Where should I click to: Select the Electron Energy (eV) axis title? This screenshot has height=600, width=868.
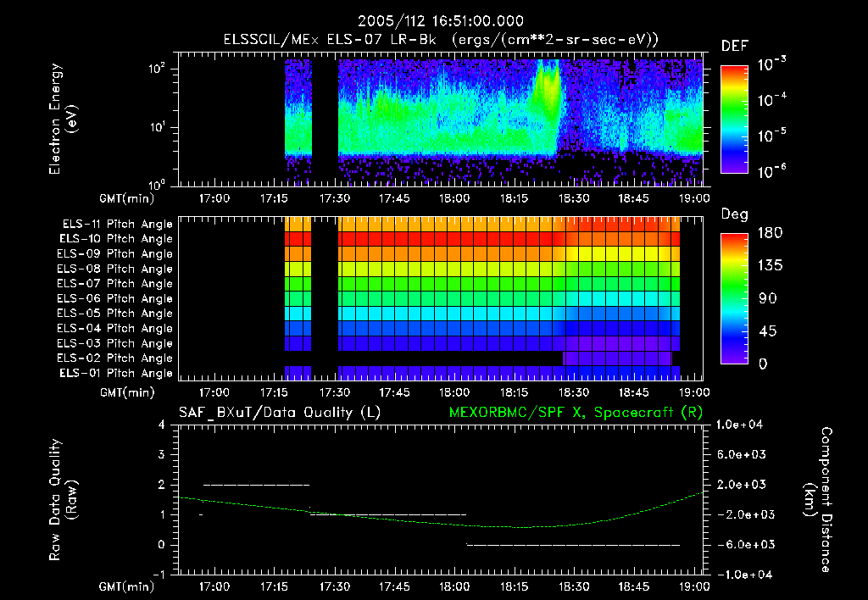click(63, 119)
